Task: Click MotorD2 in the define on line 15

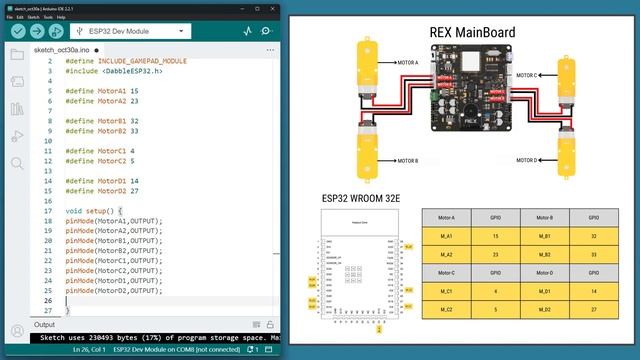Action: [112, 191]
